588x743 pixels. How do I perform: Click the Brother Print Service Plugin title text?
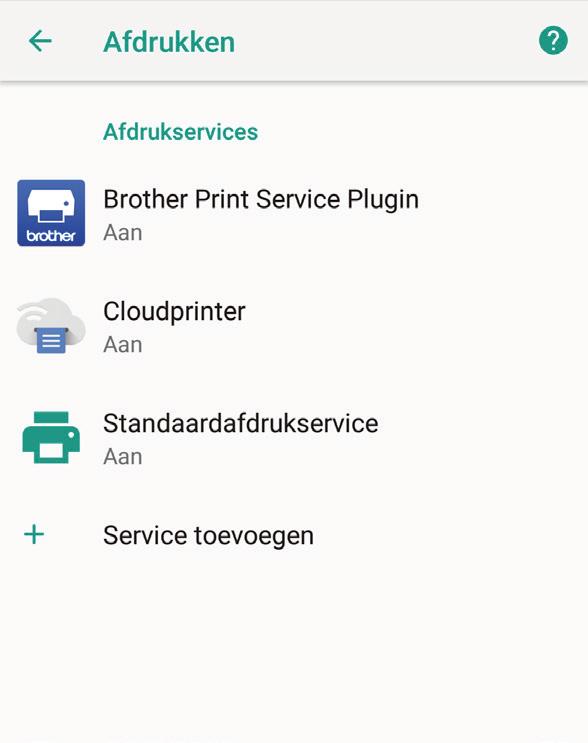[x=261, y=199]
